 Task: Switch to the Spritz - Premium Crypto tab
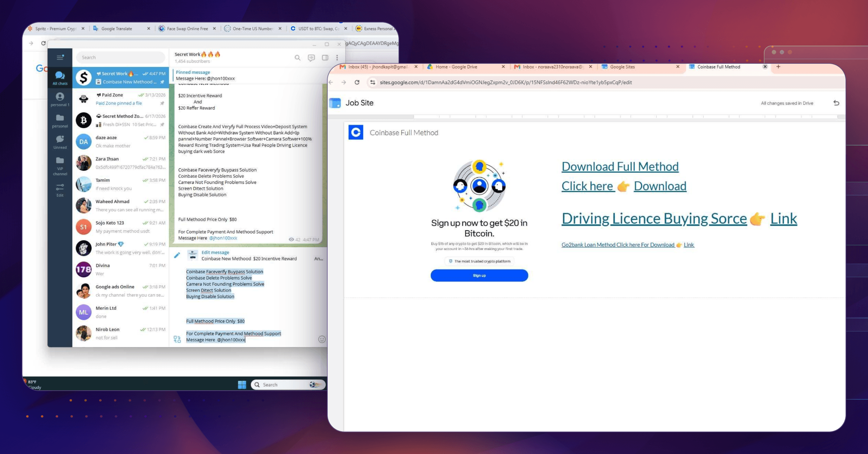coord(56,29)
